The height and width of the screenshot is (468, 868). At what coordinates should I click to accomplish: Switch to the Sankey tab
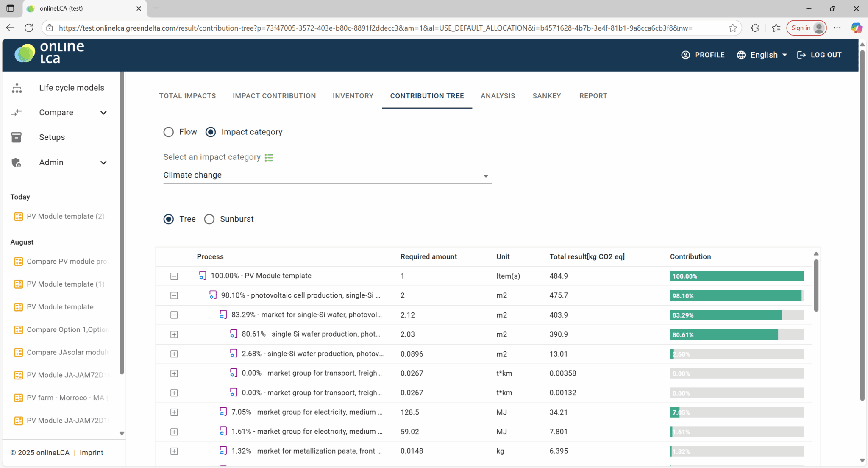point(546,96)
